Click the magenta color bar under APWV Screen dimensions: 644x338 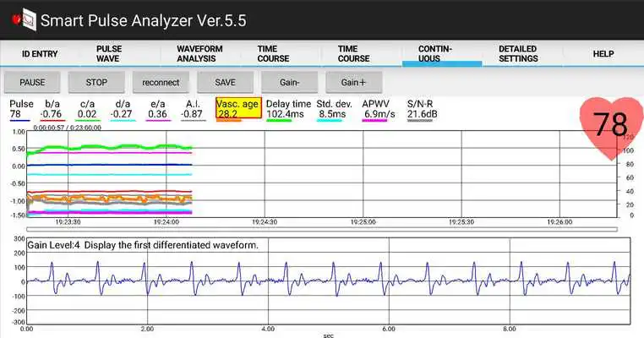click(374, 121)
